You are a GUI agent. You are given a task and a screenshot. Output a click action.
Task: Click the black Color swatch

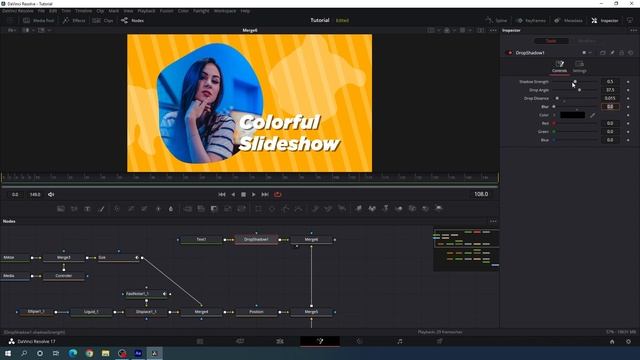(x=572, y=115)
